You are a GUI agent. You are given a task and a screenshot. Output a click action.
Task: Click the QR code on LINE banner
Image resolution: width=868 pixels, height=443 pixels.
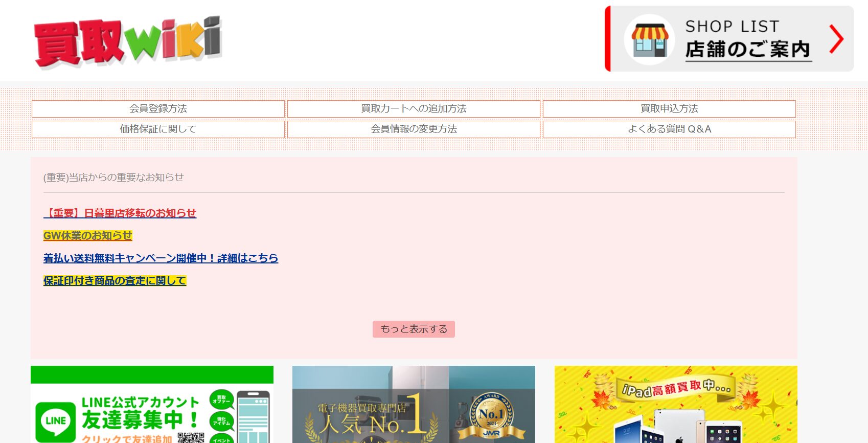191,437
